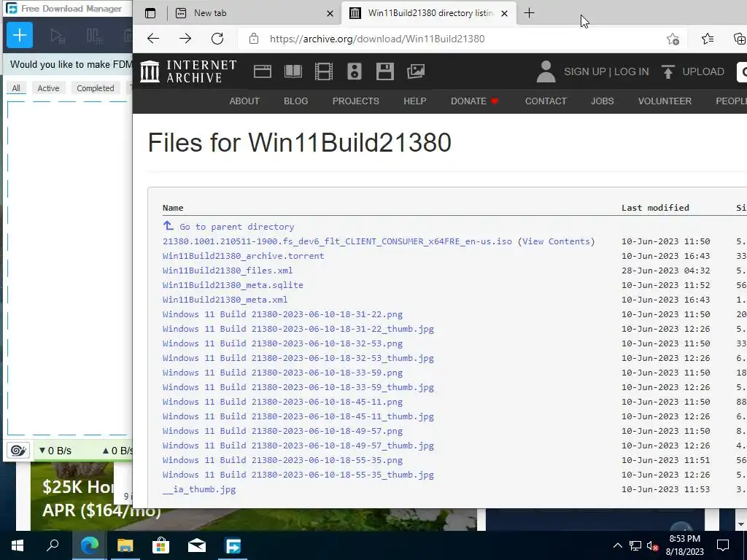Click the LOG IN link
This screenshot has width=747, height=560.
(x=631, y=71)
